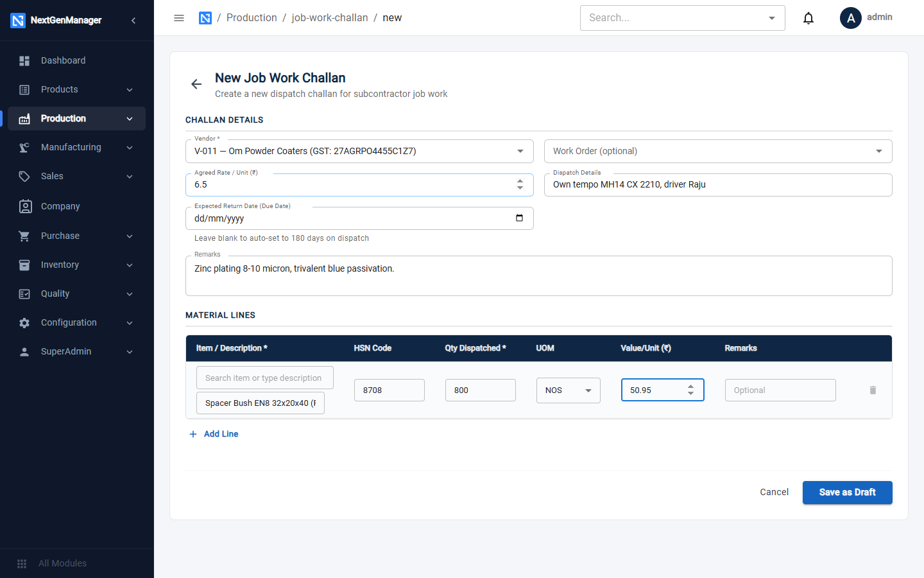Toggle the hamburger menu icon
Screen dimensions: 924x578
(x=179, y=18)
